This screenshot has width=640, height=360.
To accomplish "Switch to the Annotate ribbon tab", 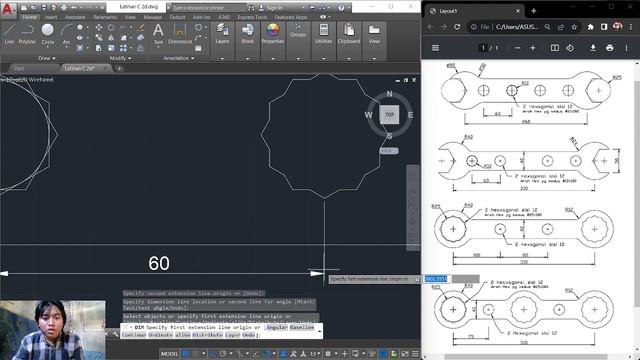I will click(x=75, y=17).
